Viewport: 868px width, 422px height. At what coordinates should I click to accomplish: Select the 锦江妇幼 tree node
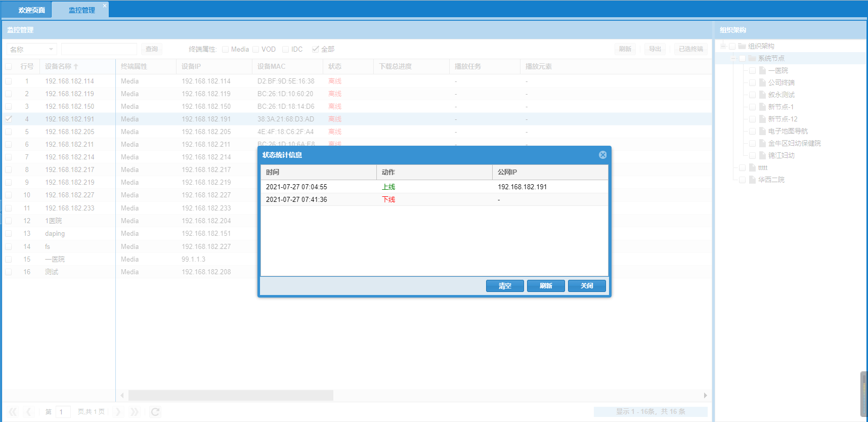click(782, 155)
